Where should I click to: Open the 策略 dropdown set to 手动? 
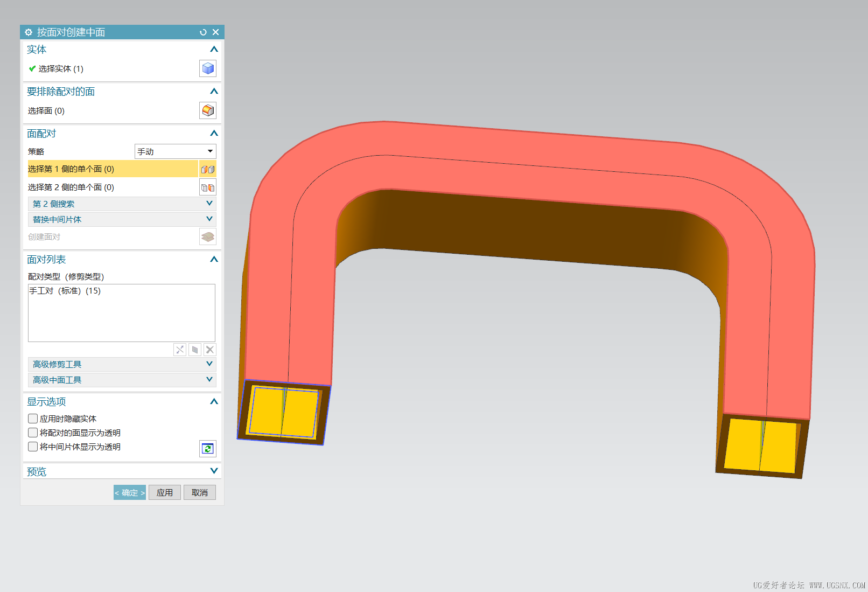point(175,151)
